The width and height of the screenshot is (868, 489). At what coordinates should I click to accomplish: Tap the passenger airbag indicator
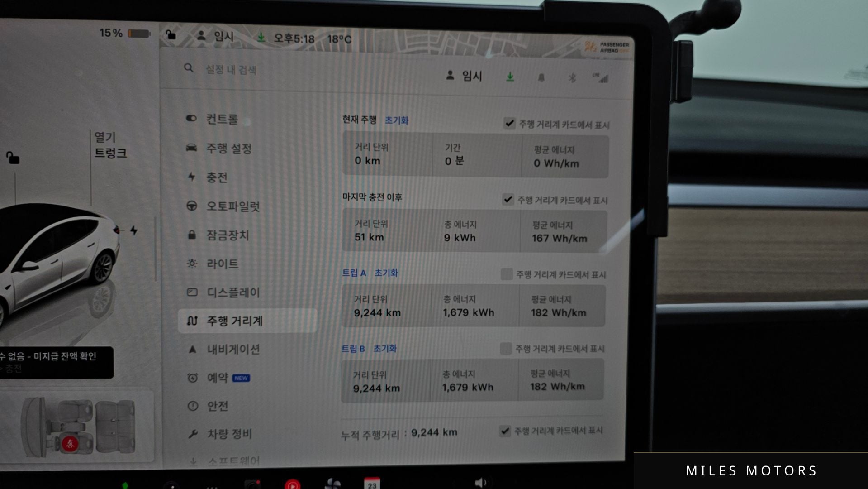click(x=607, y=47)
